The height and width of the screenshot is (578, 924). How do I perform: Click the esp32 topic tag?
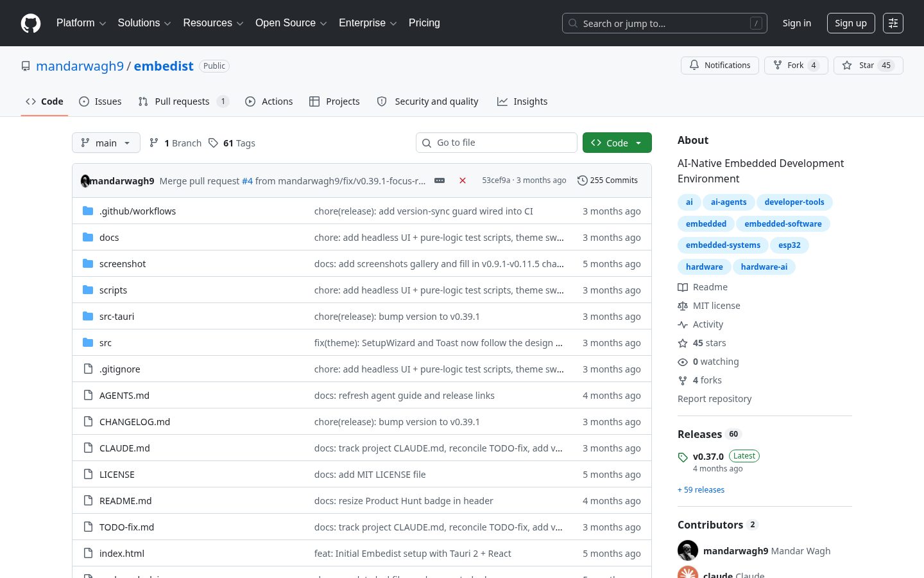tap(789, 245)
